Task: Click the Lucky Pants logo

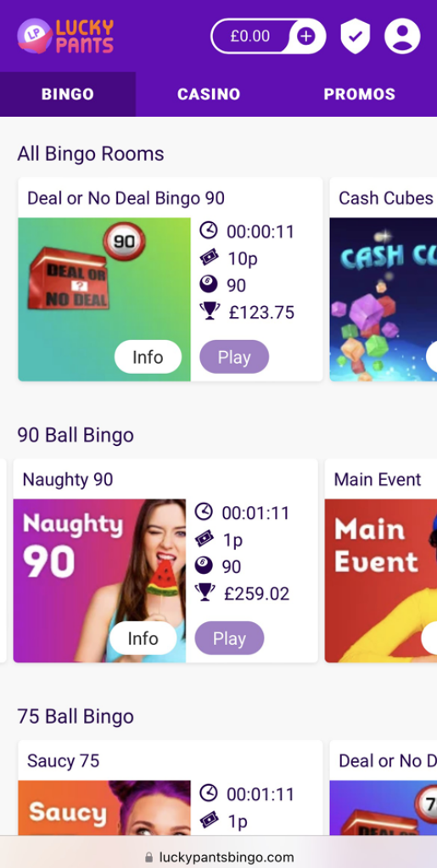Action: coord(65,36)
